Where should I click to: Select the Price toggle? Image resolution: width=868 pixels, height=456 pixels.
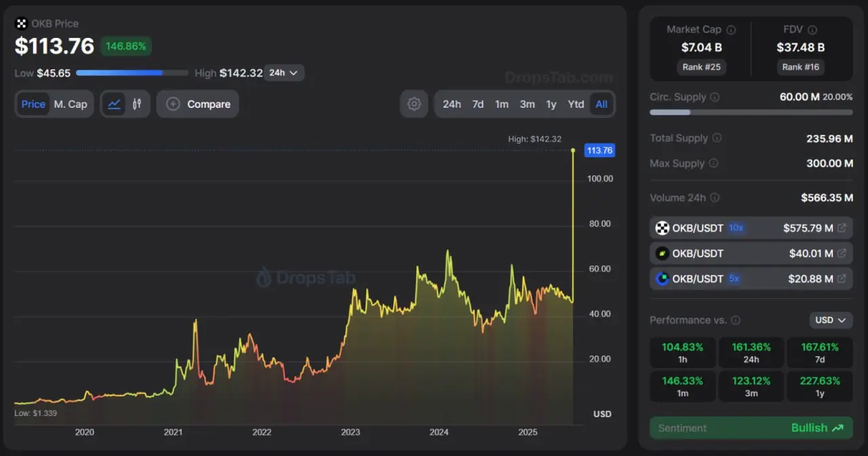[33, 104]
